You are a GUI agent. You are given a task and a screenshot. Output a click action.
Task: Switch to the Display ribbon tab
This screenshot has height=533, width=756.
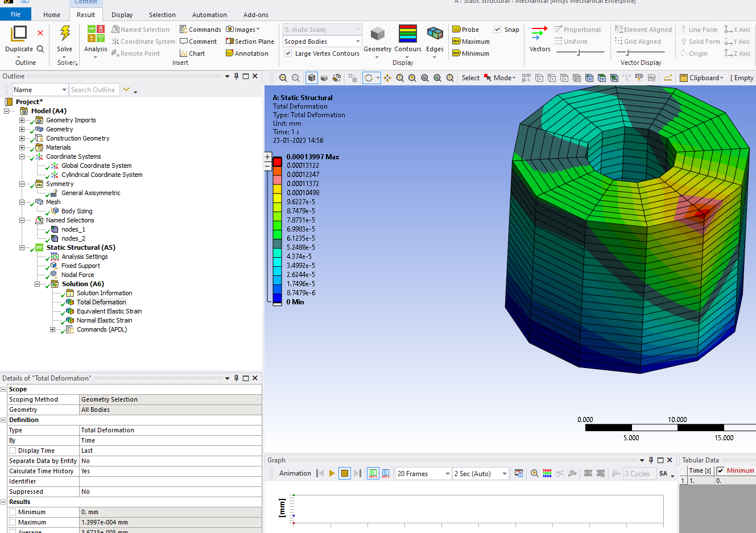pos(122,15)
